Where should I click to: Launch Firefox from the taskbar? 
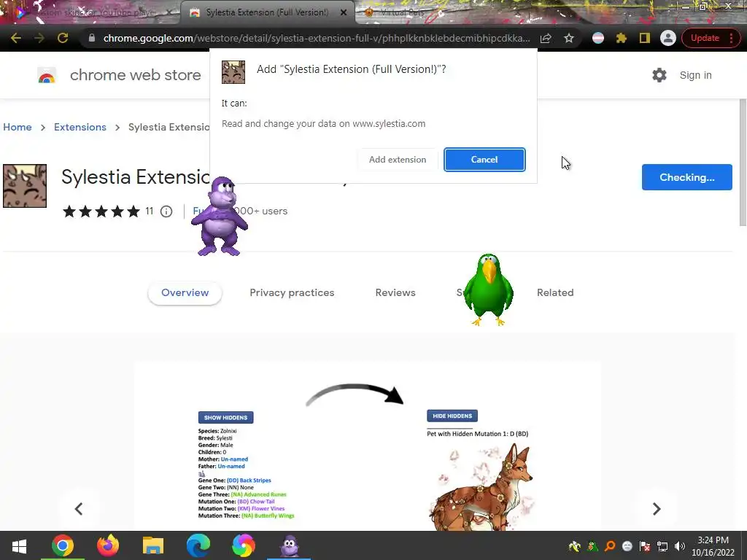pyautogui.click(x=108, y=545)
